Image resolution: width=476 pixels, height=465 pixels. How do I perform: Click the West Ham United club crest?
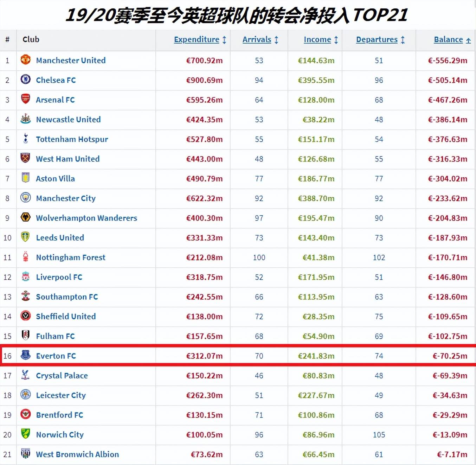click(x=25, y=158)
